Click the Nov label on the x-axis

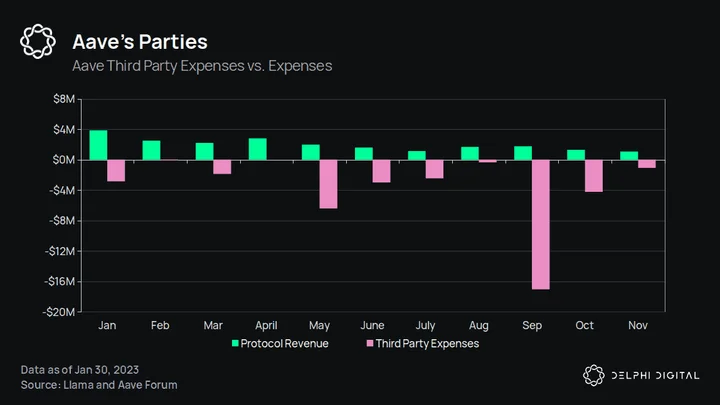point(638,326)
